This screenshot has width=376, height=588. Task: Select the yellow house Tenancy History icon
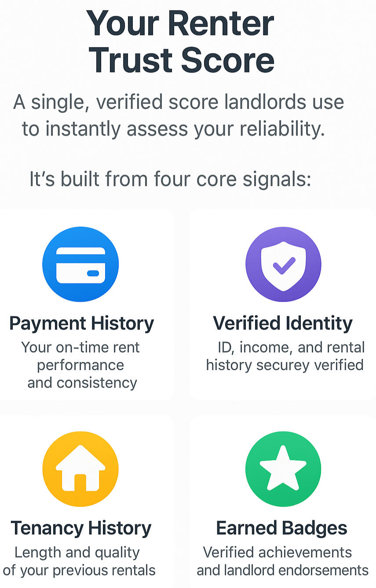[x=80, y=469]
